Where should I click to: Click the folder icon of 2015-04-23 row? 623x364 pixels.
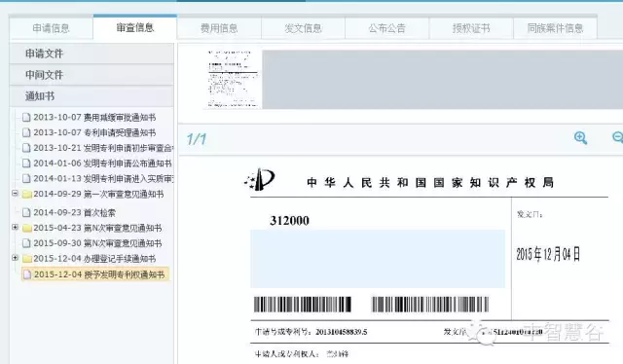click(x=27, y=228)
